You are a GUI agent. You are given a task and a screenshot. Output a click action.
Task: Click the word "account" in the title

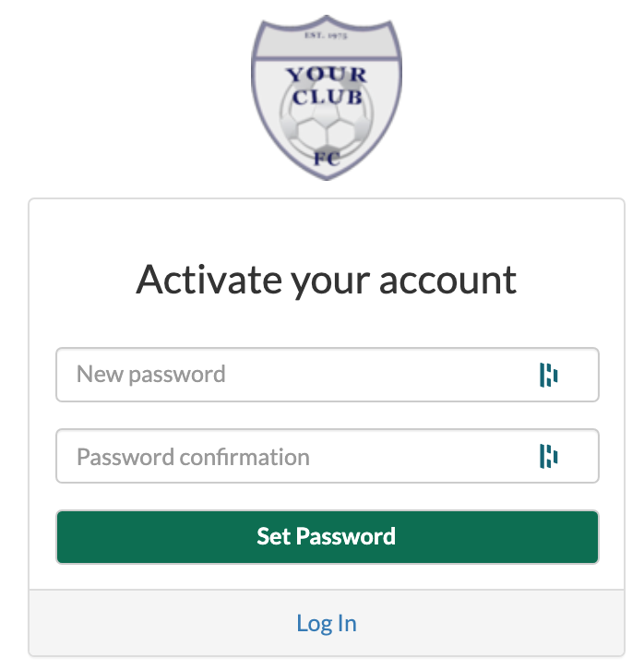click(448, 281)
